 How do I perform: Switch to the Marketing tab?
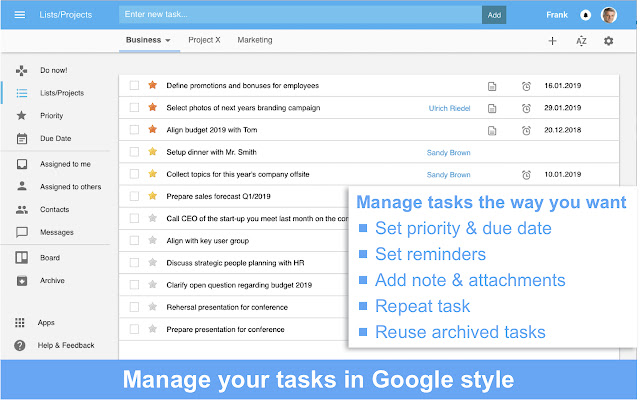255,40
